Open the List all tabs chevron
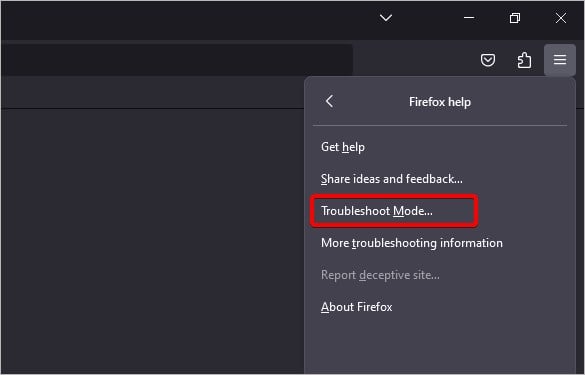This screenshot has width=585, height=375. [x=385, y=18]
